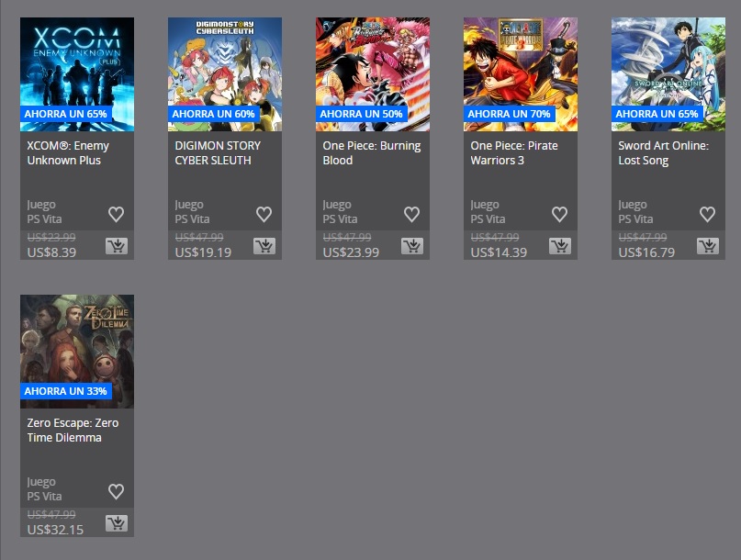Add One Piece Burning Blood to cart

[x=412, y=246]
